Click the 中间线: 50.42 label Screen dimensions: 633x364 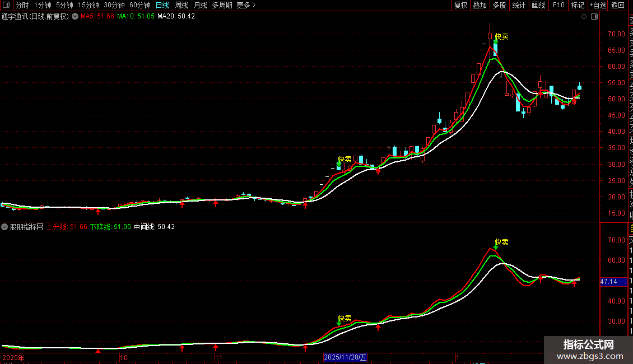[154, 227]
